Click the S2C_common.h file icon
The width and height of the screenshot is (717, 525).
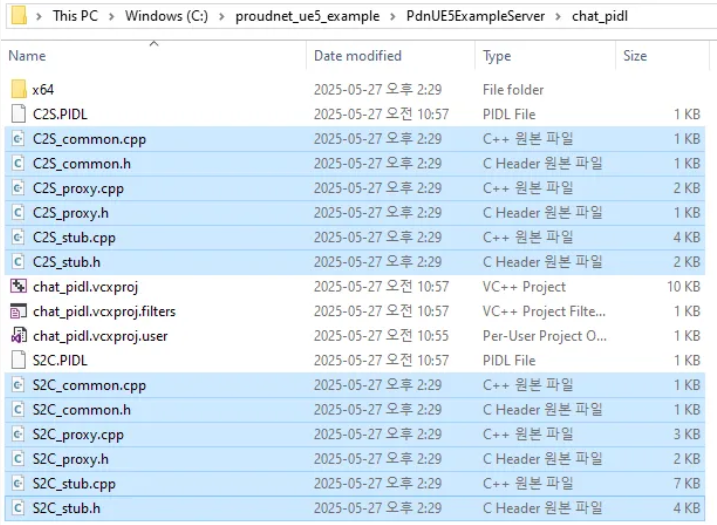[18, 409]
